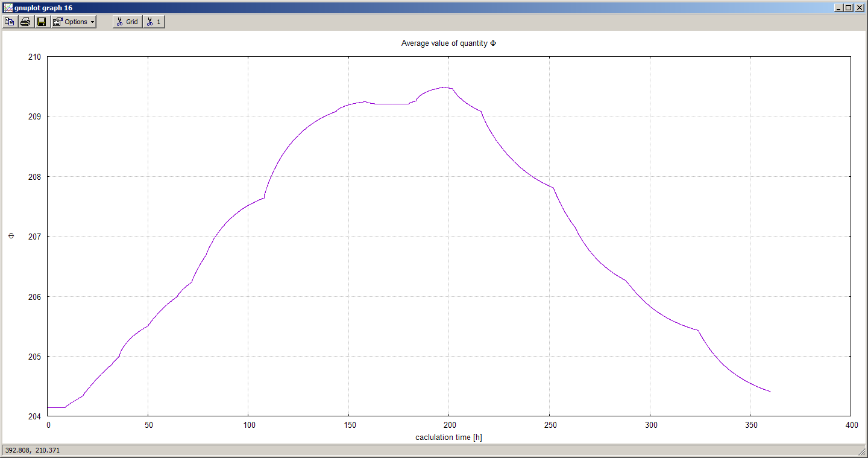Image resolution: width=868 pixels, height=458 pixels.
Task: Open the Options dropdown menu
Action: pos(74,22)
